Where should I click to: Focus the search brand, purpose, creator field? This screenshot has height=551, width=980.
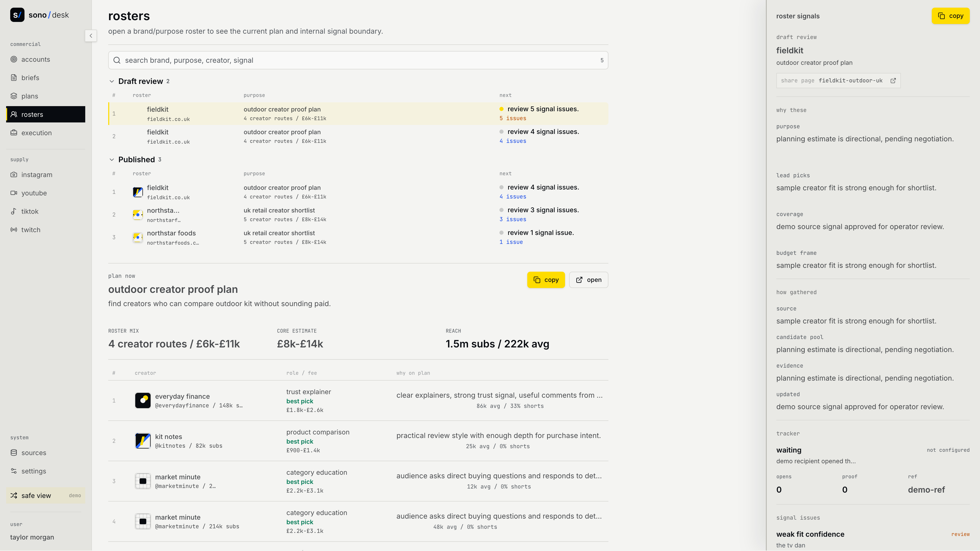coord(358,60)
